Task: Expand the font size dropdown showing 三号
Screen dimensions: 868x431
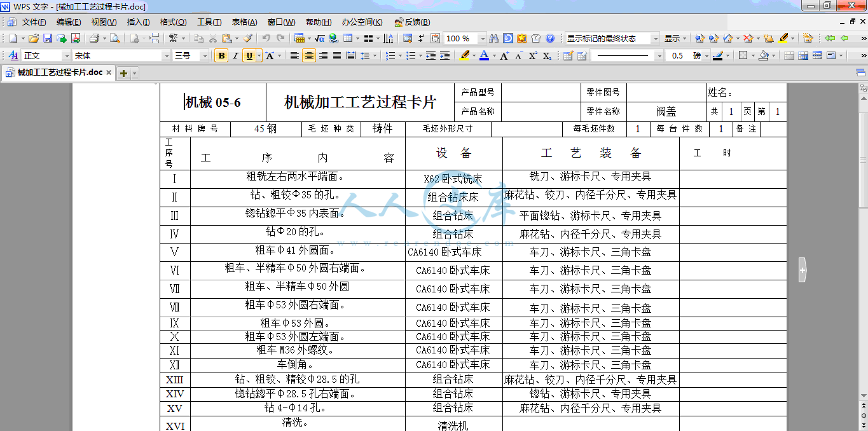Action: (x=205, y=56)
